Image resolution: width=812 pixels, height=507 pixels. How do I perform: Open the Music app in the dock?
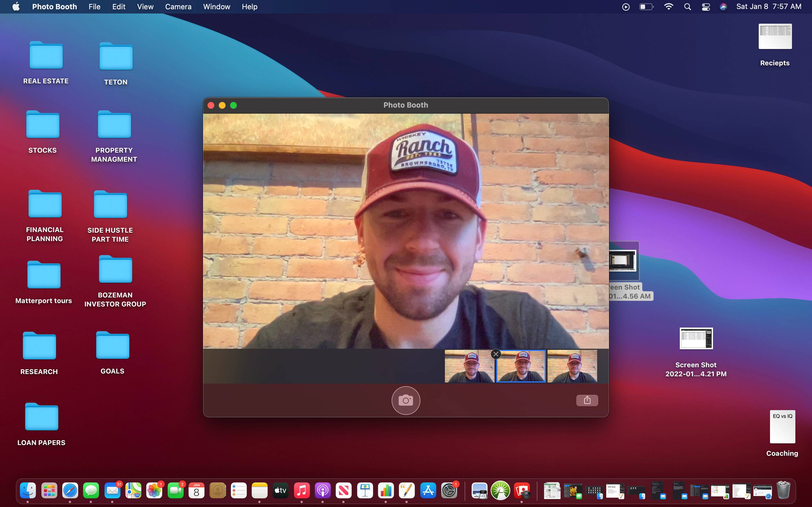pyautogui.click(x=302, y=491)
